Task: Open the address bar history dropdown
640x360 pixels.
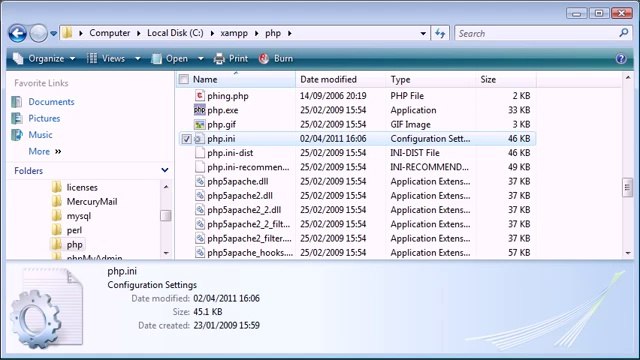Action: [423, 33]
